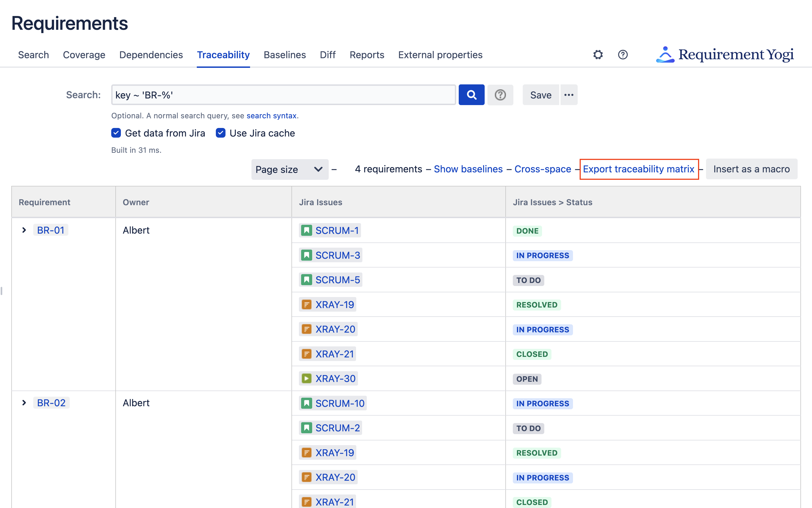Screen dimensions: 812x508
Task: Click the XRAY-30 green play icon
Action: pyautogui.click(x=306, y=379)
